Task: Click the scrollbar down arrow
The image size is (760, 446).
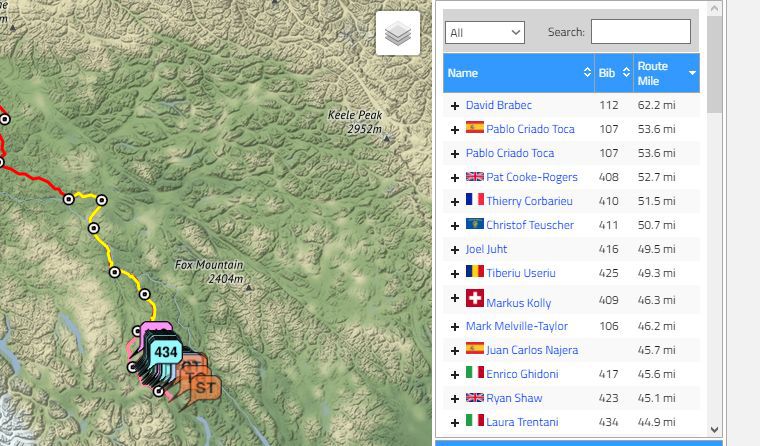Action: pos(714,429)
